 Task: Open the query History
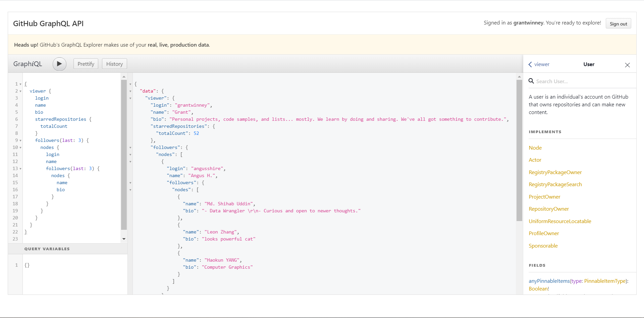coord(114,64)
